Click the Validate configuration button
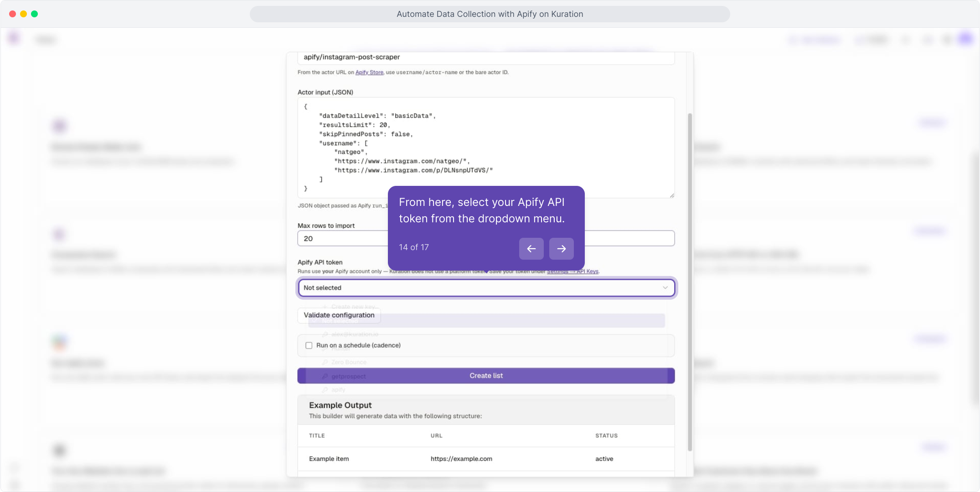Viewport: 980px width, 492px height. tap(339, 315)
